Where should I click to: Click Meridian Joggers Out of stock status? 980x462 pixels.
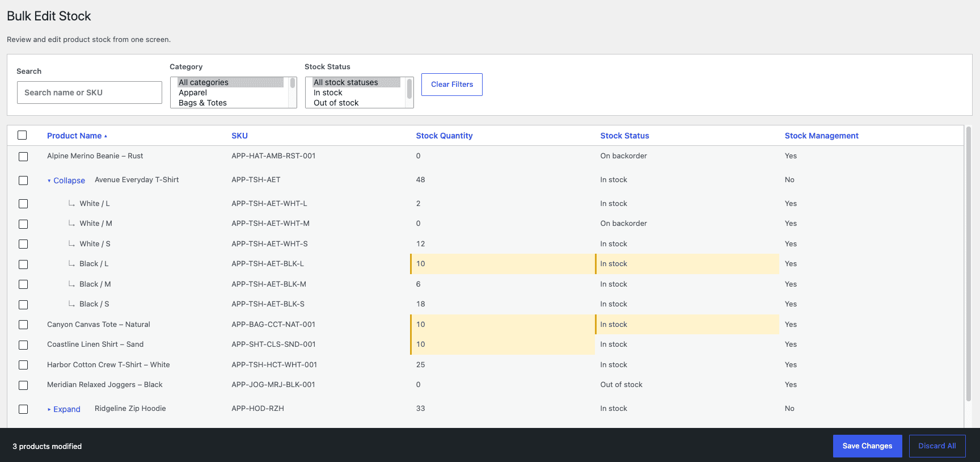pos(621,385)
